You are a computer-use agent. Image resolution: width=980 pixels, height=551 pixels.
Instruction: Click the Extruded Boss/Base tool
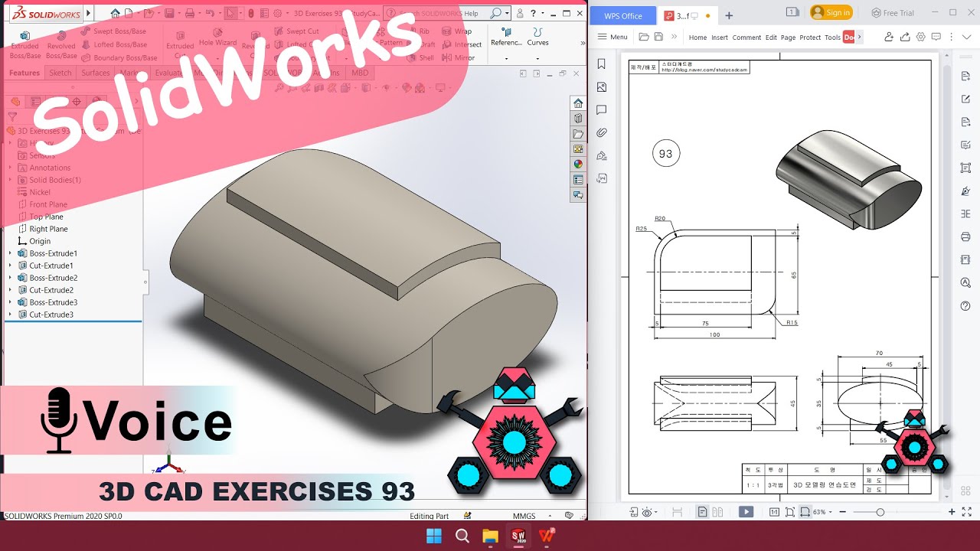pos(24,46)
